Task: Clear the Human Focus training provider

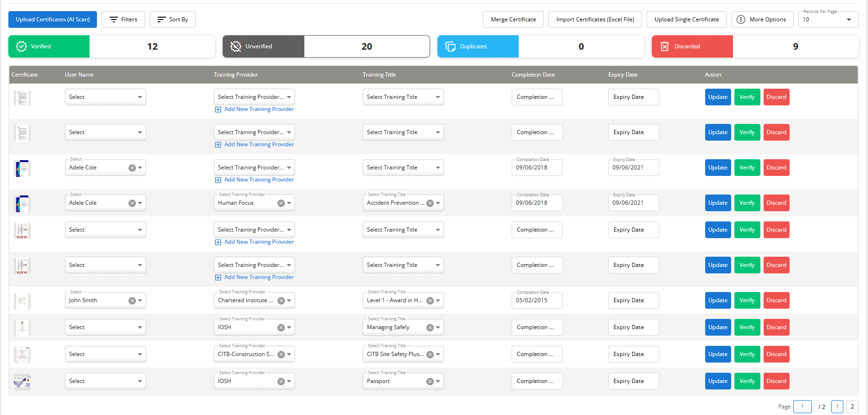Action: [x=281, y=203]
